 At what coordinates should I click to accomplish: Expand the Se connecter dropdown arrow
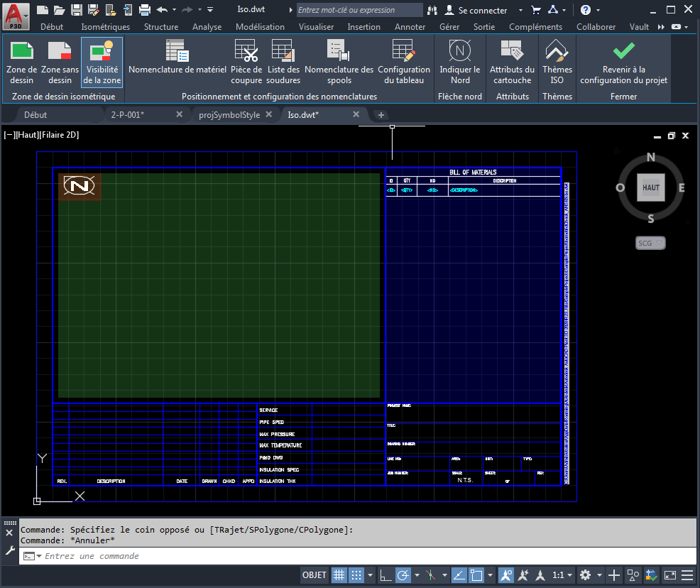520,11
